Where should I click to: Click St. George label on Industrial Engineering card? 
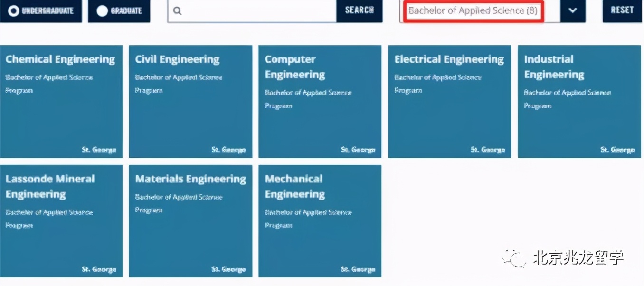point(617,150)
